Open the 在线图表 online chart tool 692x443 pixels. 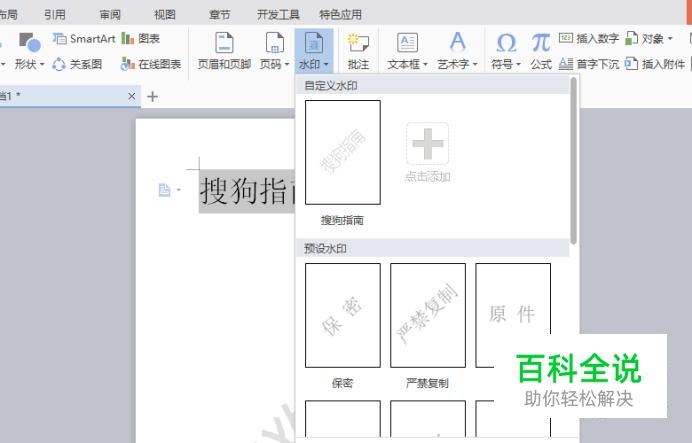point(128,64)
